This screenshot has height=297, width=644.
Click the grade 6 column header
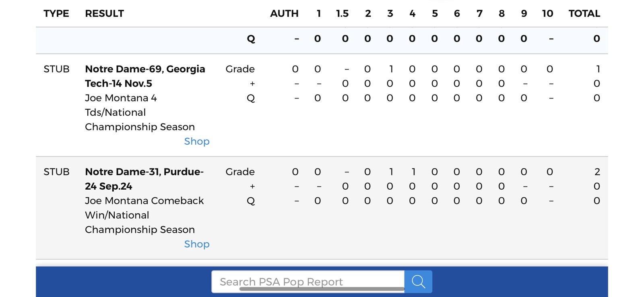(457, 14)
